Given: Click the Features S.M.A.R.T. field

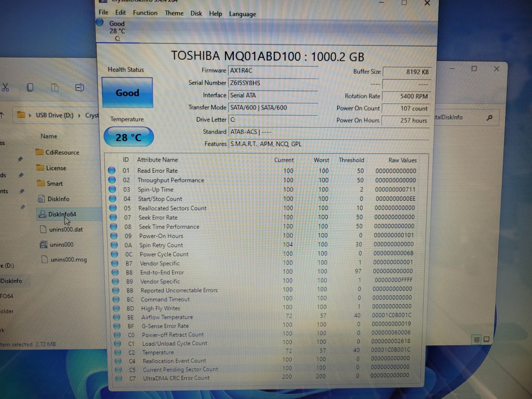Looking at the screenshot, I should [329, 144].
